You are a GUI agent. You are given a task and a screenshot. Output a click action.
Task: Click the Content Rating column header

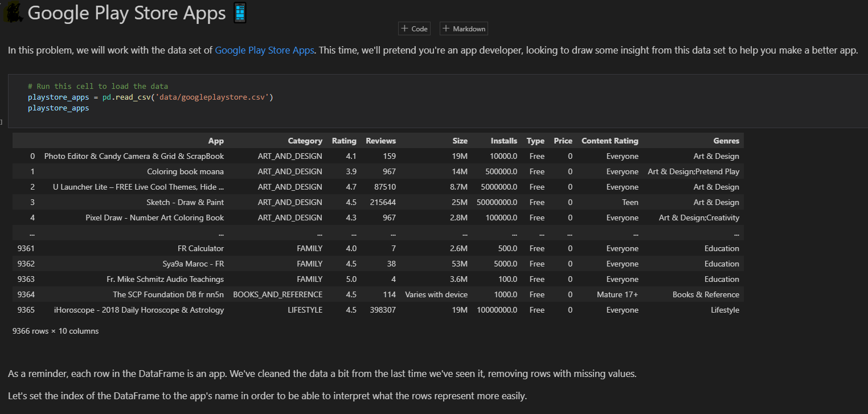610,141
